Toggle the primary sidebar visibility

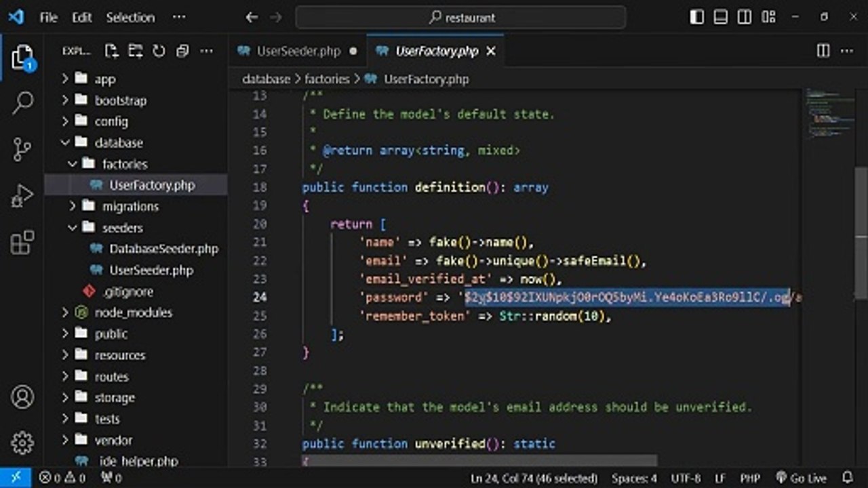pos(697,18)
